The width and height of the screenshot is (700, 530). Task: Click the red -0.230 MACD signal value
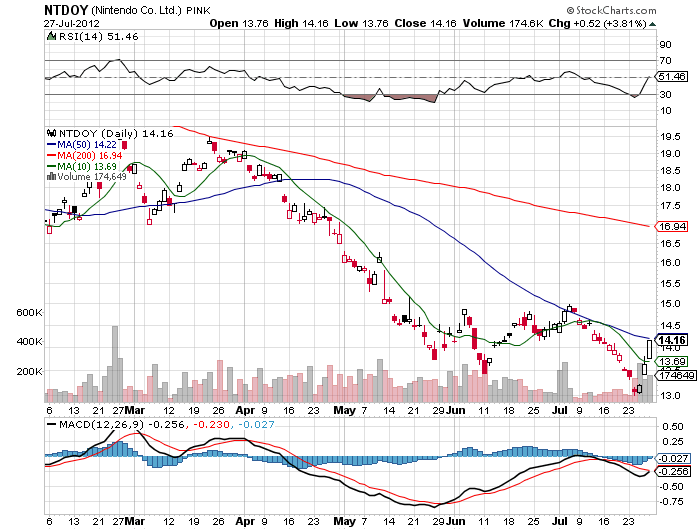[212, 424]
